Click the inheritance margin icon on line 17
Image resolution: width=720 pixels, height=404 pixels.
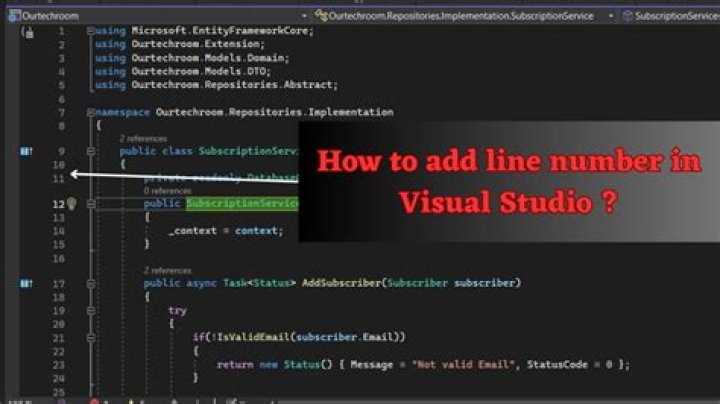tap(26, 284)
